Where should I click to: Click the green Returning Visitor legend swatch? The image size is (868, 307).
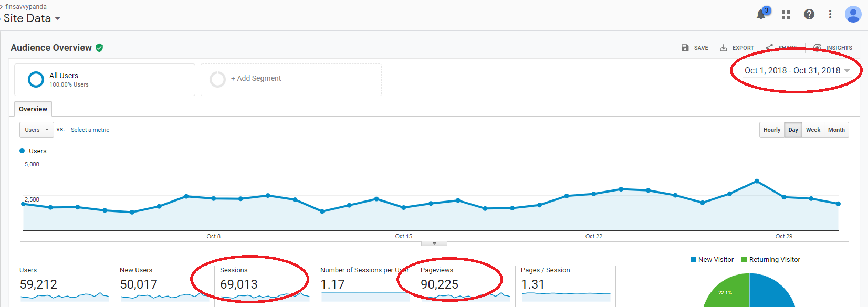click(x=744, y=259)
